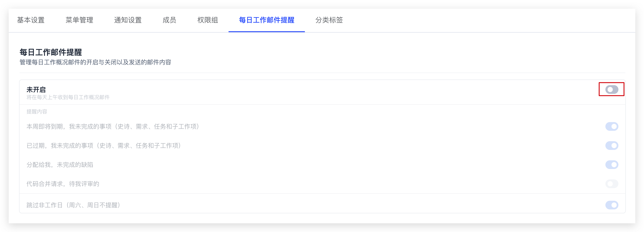This screenshot has height=232, width=644.
Task: Turn on the 代码合并请求，待我评审的 switch
Action: pos(611,184)
